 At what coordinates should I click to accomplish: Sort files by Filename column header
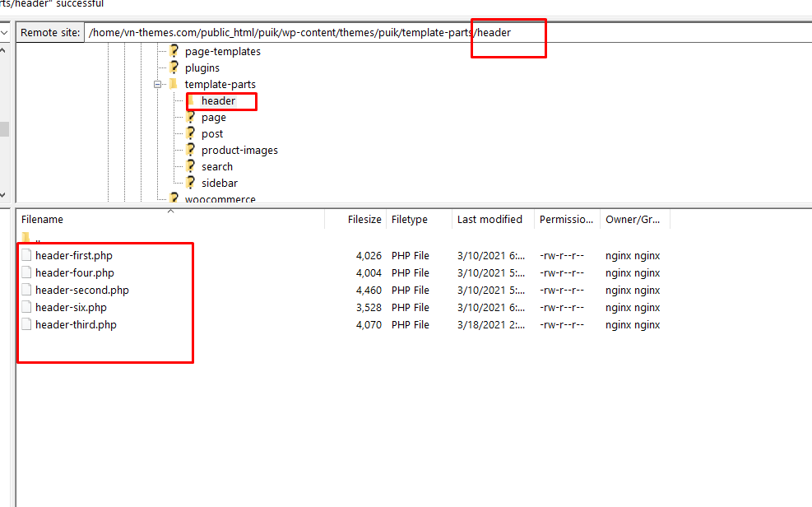43,220
